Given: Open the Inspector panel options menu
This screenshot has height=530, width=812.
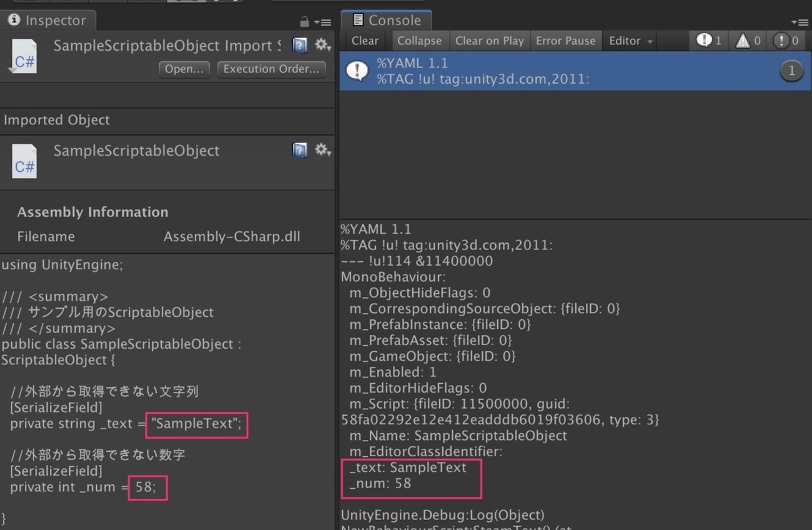Looking at the screenshot, I should click(323, 22).
